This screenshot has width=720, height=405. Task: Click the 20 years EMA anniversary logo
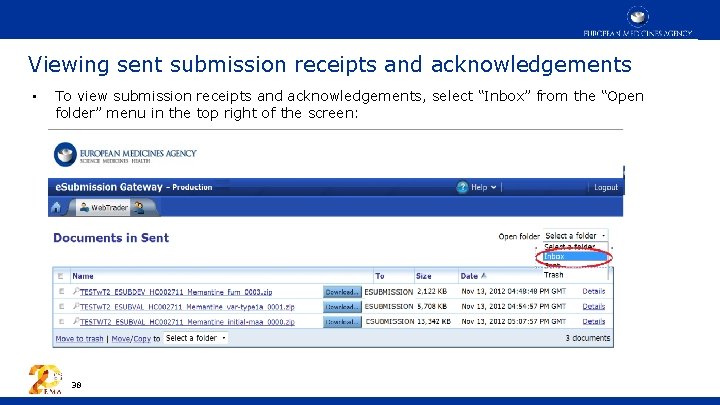(x=45, y=379)
